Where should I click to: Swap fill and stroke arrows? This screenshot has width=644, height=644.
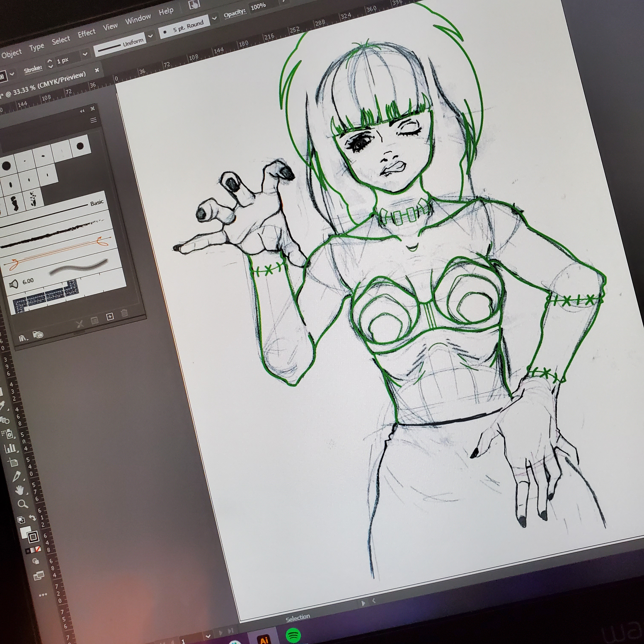33,518
